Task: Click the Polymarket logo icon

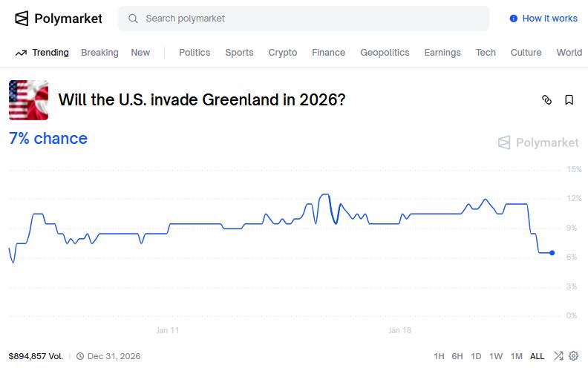Action: tap(22, 19)
